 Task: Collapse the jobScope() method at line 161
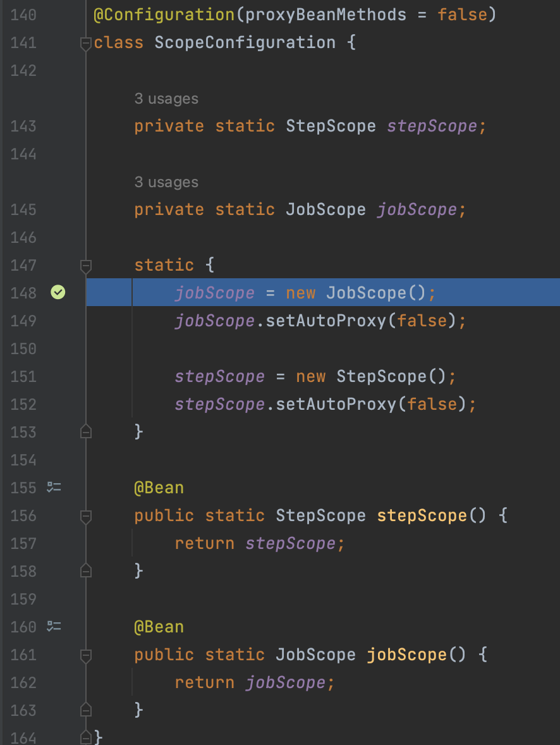point(86,656)
